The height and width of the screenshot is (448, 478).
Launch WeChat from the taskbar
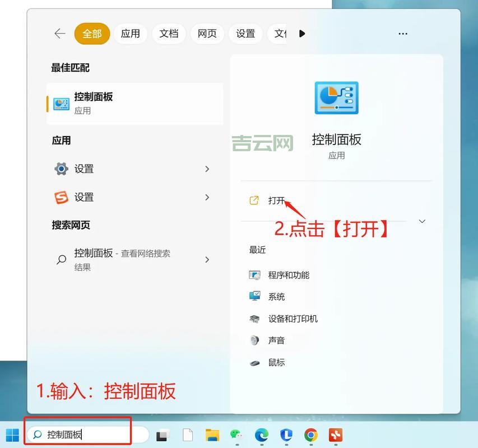point(237,435)
